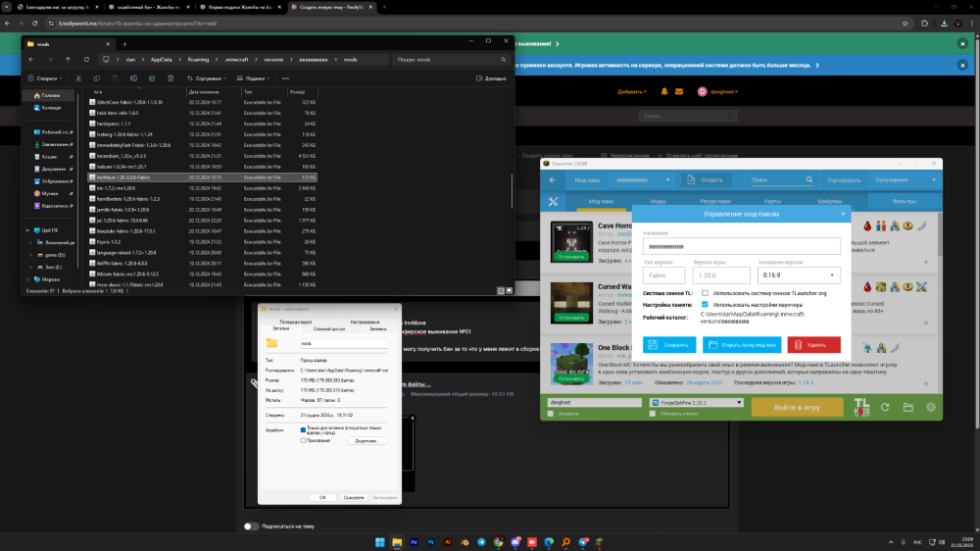The height and width of the screenshot is (551, 980).
Task: Toggle the Accounts checkbox in TLauncher
Action: (x=551, y=414)
